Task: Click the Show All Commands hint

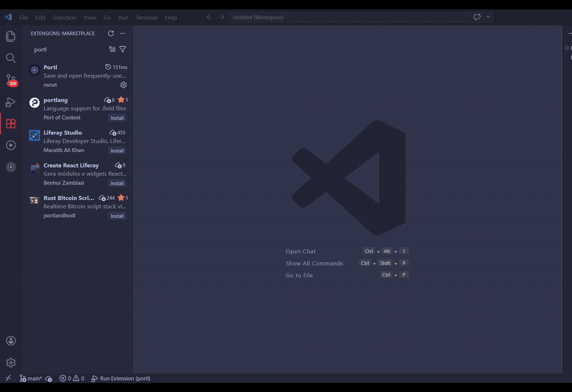Action: pyautogui.click(x=315, y=263)
